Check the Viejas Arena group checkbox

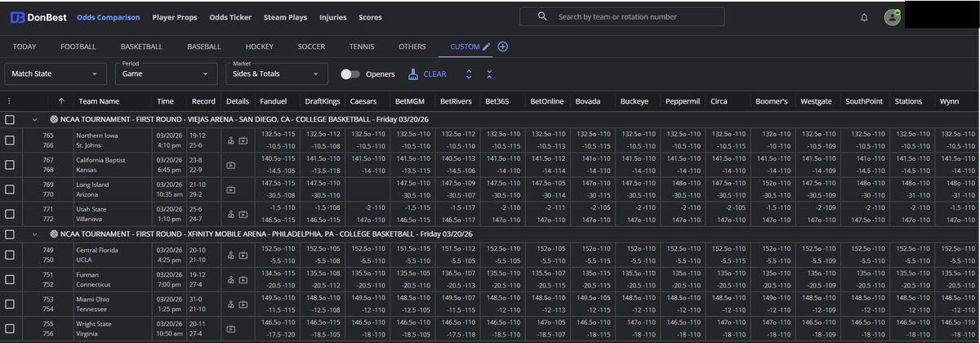click(9, 119)
